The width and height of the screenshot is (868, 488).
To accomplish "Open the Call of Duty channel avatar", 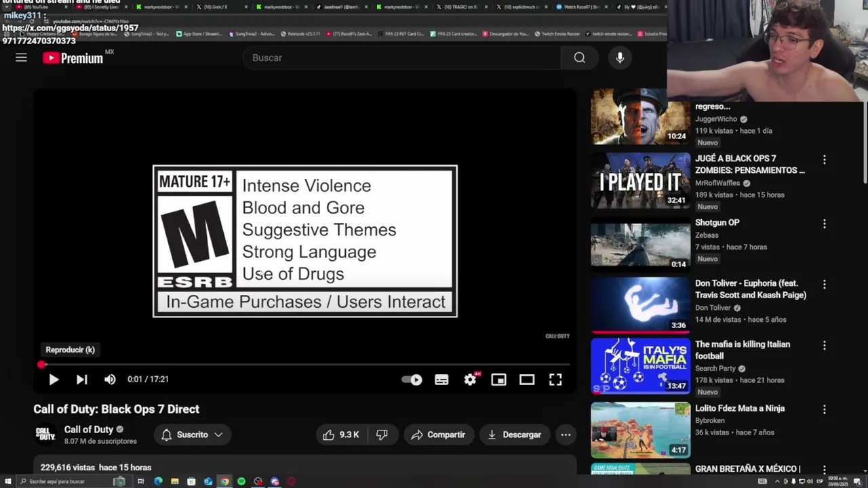I will coord(45,434).
